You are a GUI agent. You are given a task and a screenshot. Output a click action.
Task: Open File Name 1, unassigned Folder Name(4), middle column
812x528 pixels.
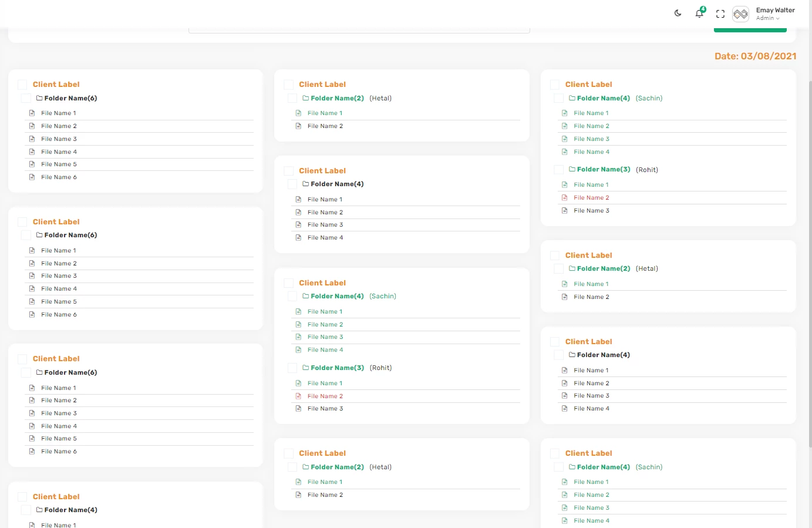pyautogui.click(x=325, y=200)
